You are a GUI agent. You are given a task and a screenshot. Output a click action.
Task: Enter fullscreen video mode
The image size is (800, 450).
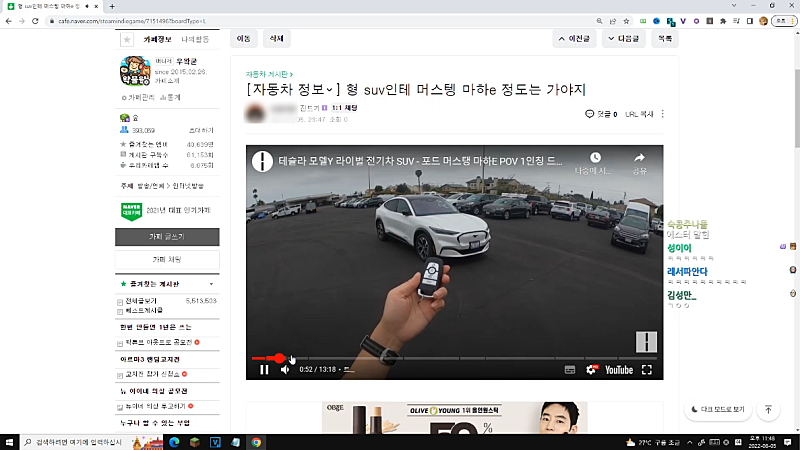tap(647, 369)
